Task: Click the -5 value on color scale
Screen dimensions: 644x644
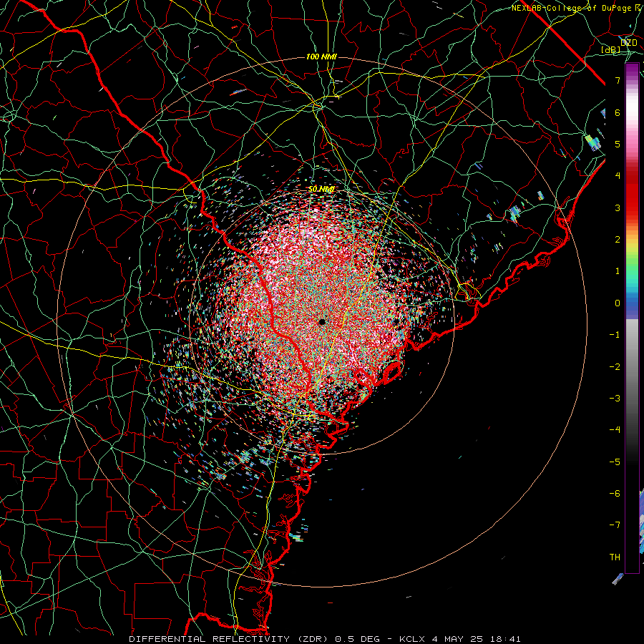Action: (x=615, y=462)
